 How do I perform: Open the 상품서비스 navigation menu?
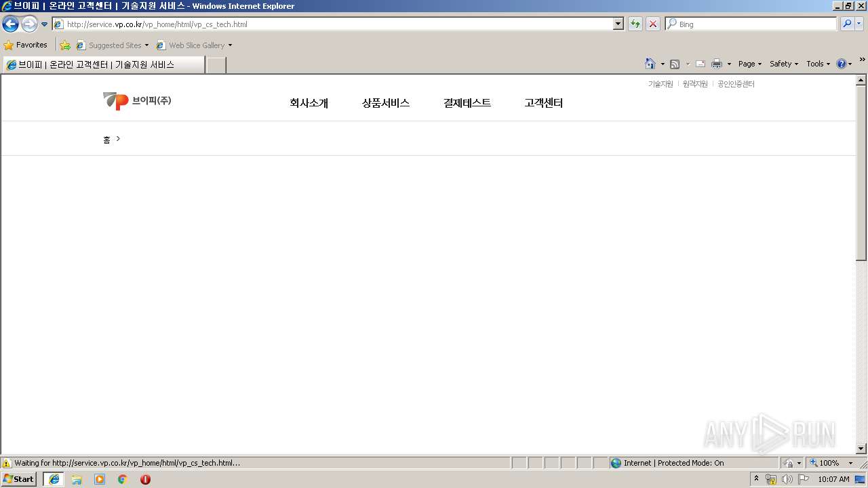[386, 103]
